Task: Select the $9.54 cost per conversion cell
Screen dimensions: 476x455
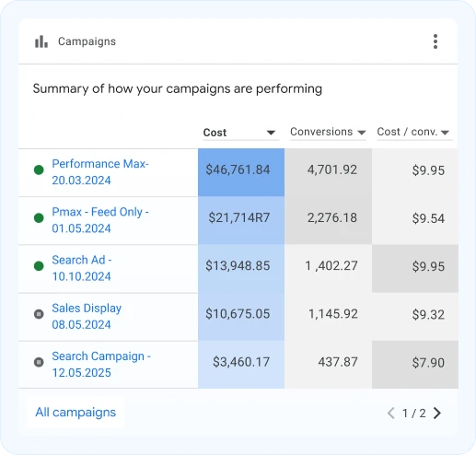Action: pos(415,220)
